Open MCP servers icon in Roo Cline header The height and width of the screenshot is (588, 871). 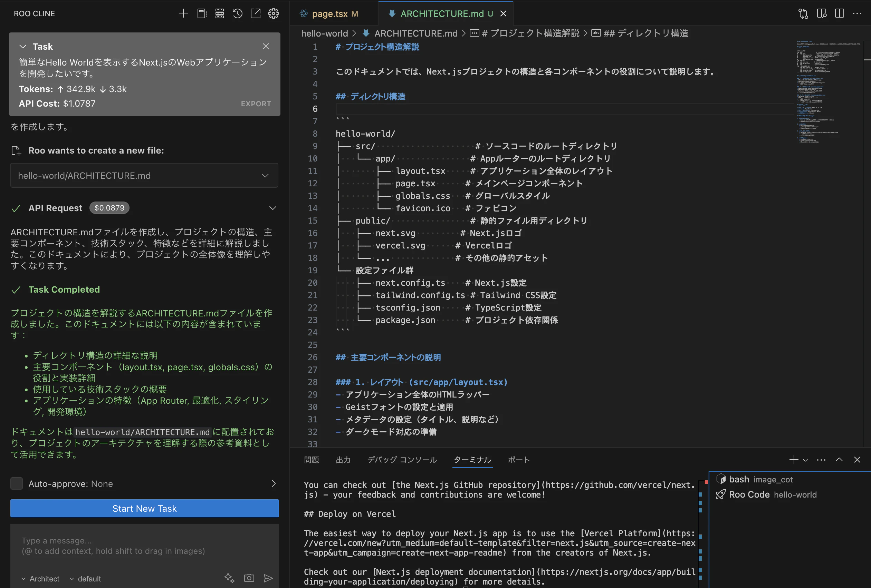(x=220, y=13)
